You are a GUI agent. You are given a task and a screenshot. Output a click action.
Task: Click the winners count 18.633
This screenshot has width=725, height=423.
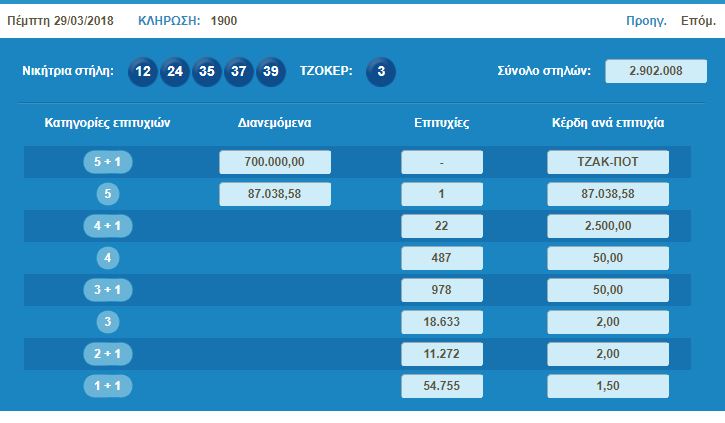point(442,322)
